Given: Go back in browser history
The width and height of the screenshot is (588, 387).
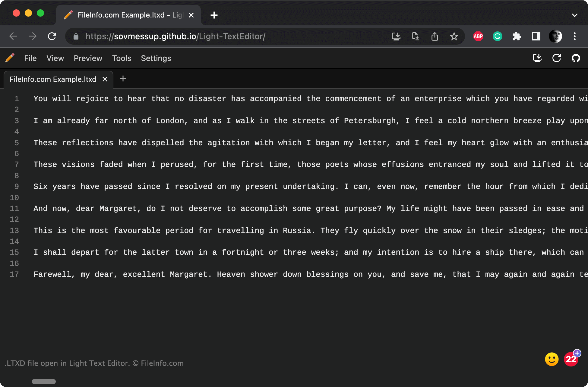Looking at the screenshot, I should tap(13, 37).
